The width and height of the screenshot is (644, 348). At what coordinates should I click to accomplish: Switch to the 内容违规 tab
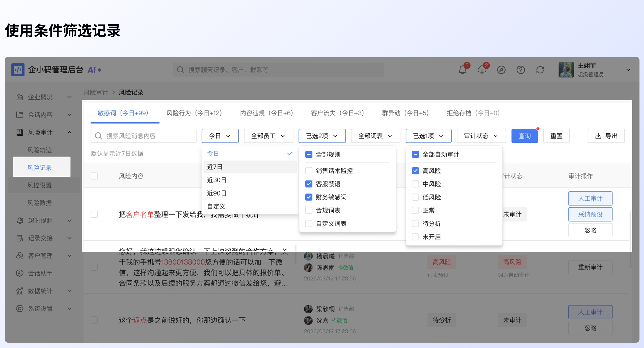tap(266, 113)
